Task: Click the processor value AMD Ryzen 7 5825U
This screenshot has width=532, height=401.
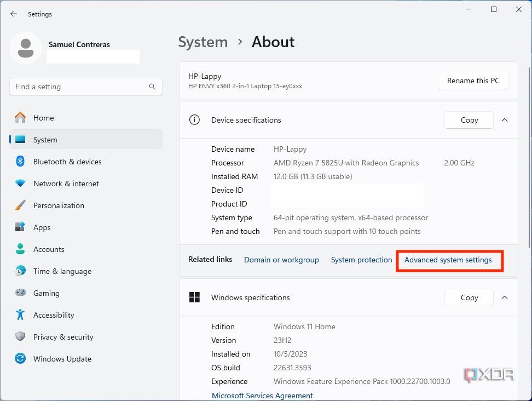Action: pyautogui.click(x=346, y=163)
